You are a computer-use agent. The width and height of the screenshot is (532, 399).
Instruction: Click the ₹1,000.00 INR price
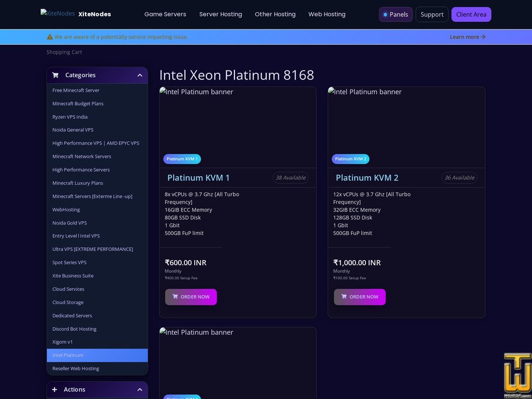(357, 262)
